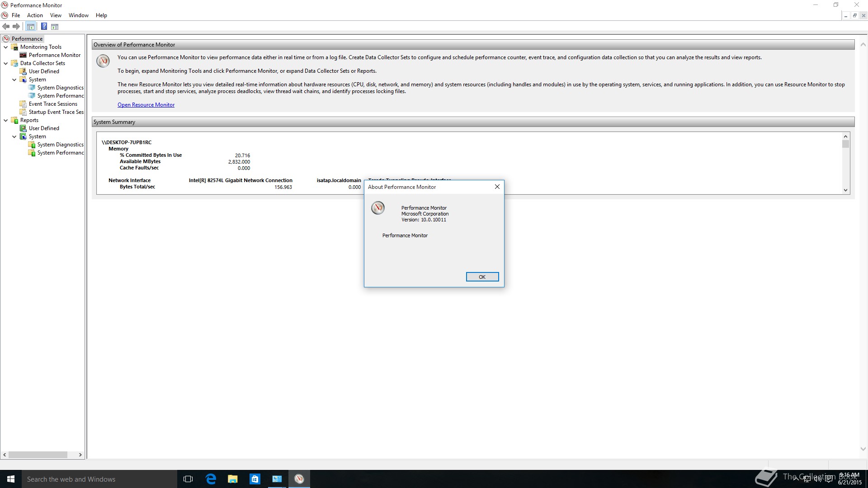Screen dimensions: 868x488
Task: Click main pane scroll down arrow
Action: click(x=863, y=449)
